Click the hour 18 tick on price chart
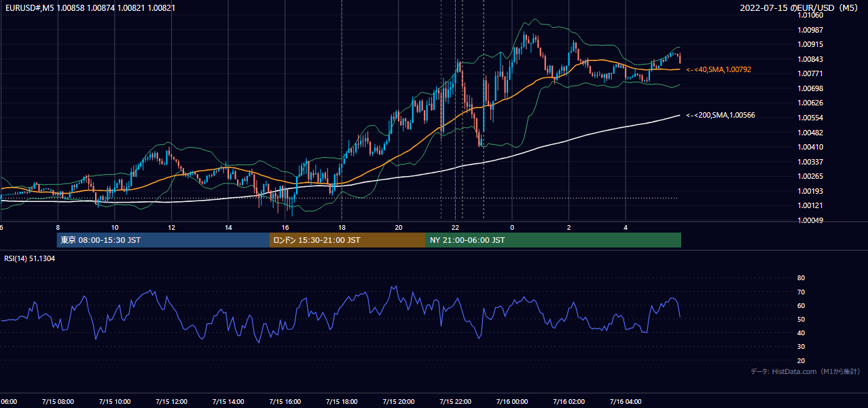 (x=342, y=227)
